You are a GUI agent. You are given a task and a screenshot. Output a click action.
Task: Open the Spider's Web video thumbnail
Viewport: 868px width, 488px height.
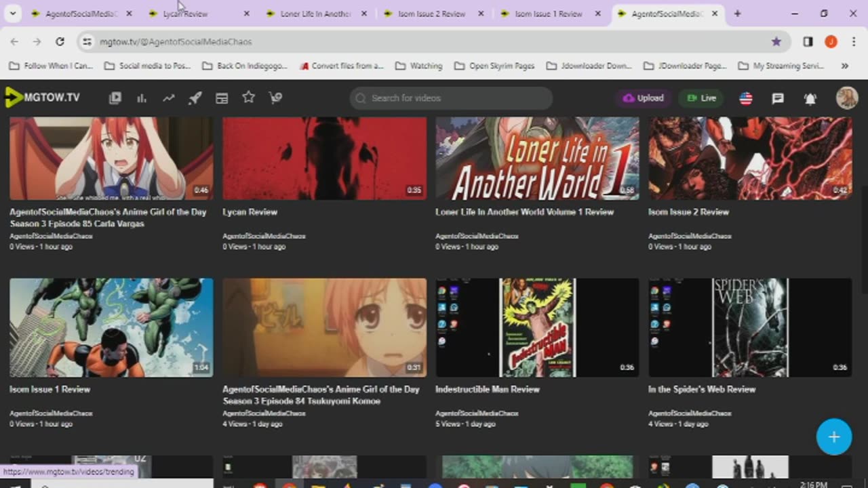coord(750,327)
